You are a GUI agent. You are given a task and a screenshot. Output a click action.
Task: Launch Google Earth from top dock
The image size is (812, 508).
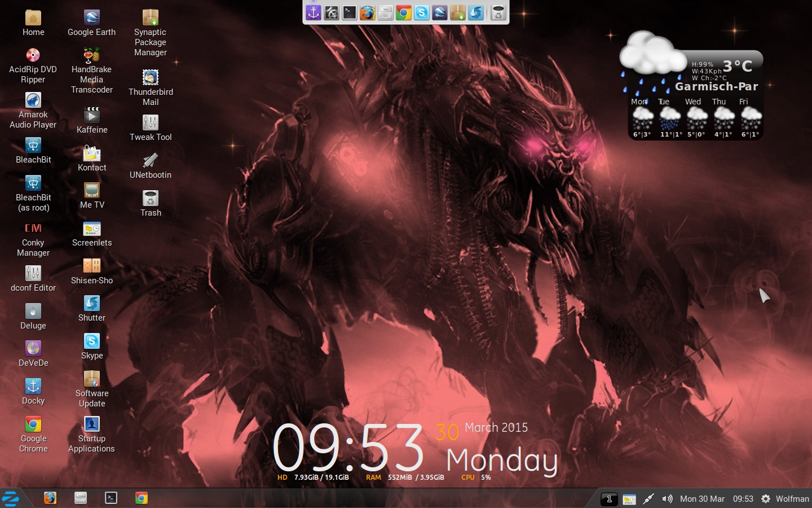coord(440,12)
